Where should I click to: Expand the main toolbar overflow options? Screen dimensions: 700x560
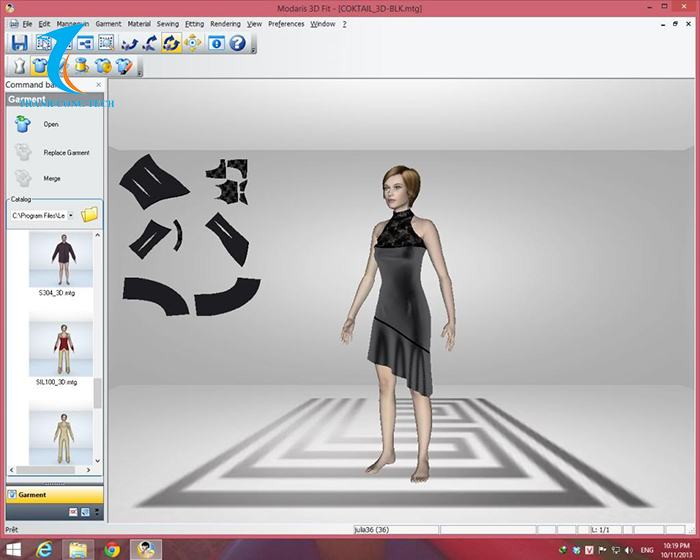point(253,48)
